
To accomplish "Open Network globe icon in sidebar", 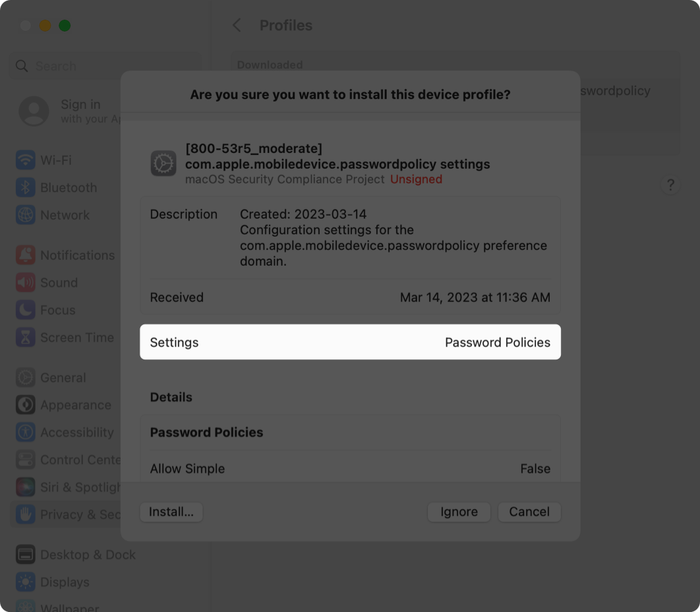I will [26, 215].
